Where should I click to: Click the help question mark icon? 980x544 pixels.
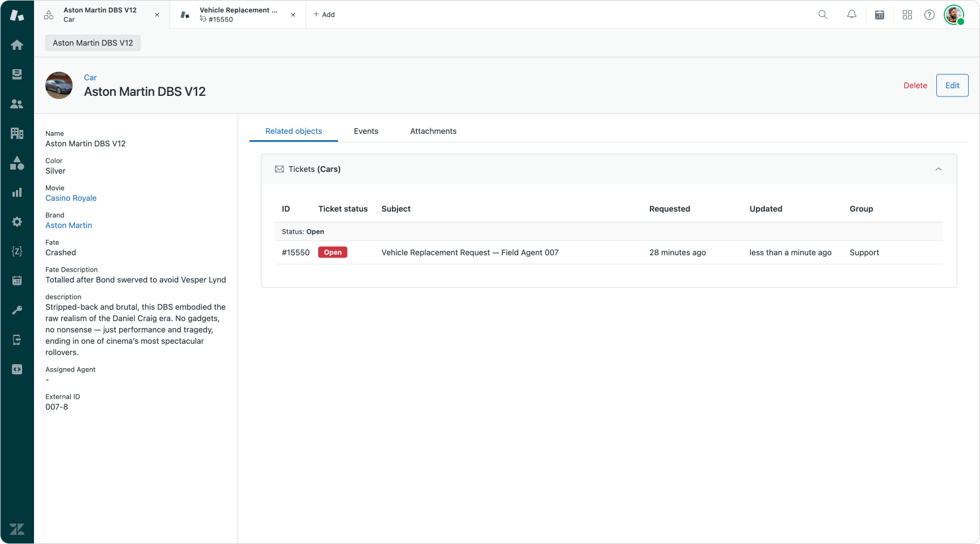pos(929,15)
